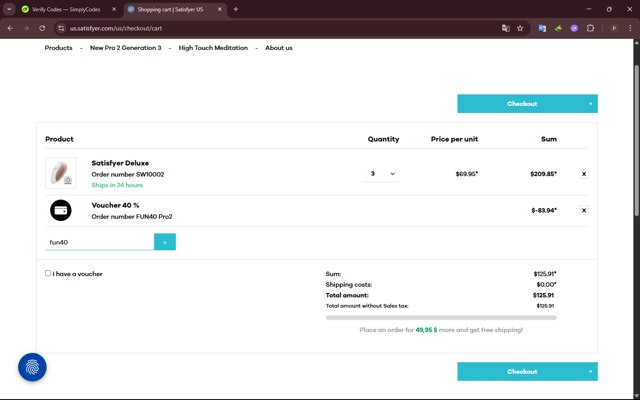Image resolution: width=640 pixels, height=400 pixels.
Task: Click the bottom Checkout button
Action: [x=527, y=371]
